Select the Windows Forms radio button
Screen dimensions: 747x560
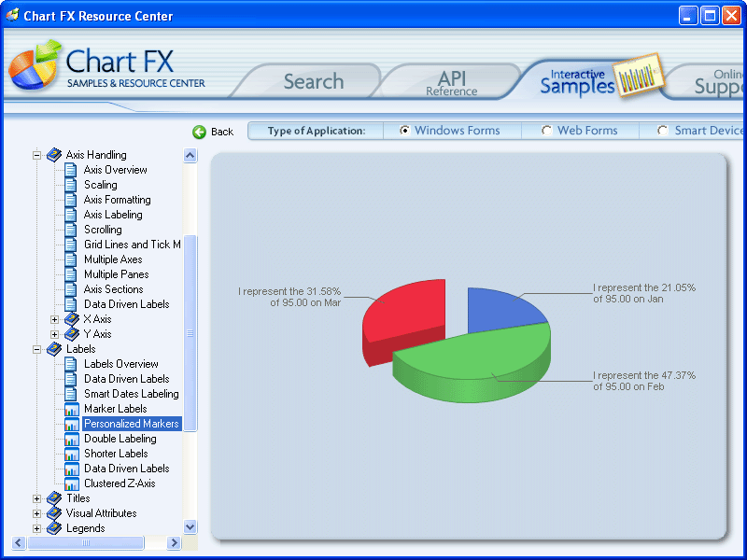point(402,131)
